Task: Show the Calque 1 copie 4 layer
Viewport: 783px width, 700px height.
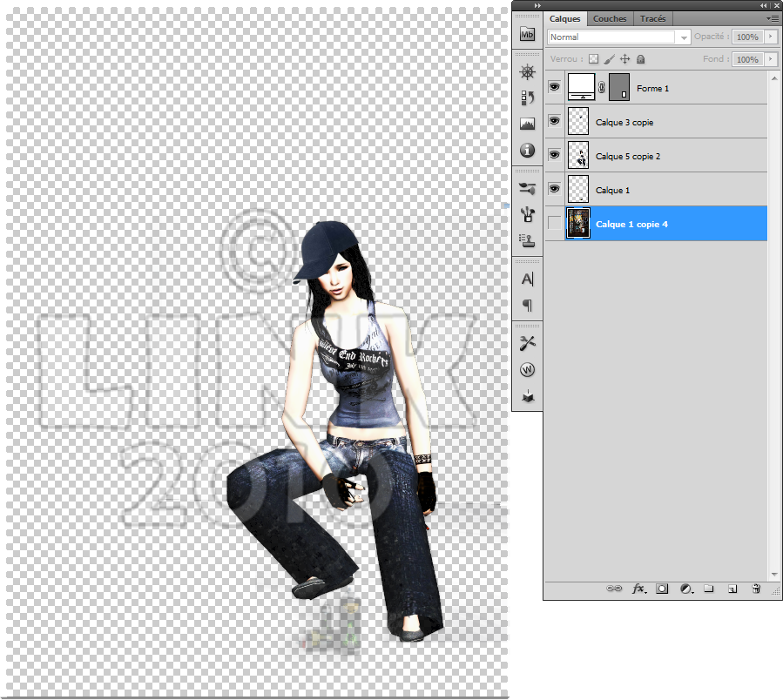Action: [554, 224]
